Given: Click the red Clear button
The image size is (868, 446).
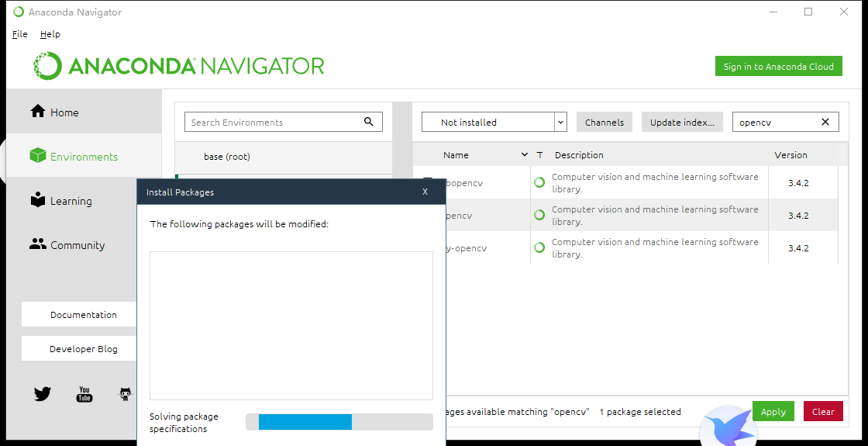Looking at the screenshot, I should coord(823,411).
